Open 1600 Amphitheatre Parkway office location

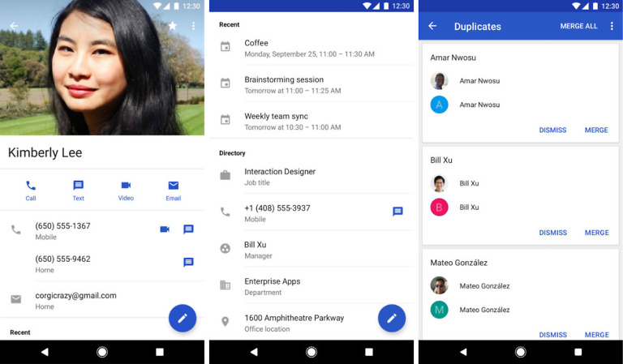coord(311,323)
